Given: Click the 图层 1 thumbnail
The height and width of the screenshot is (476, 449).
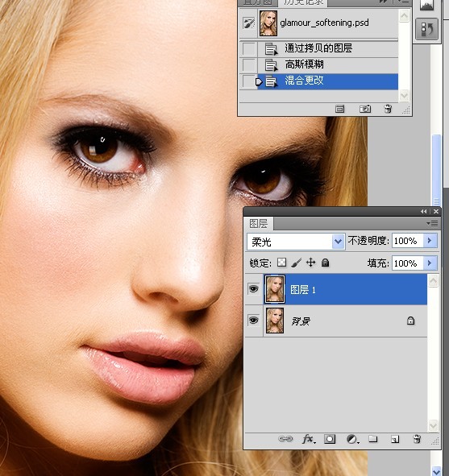Looking at the screenshot, I should coord(275,289).
